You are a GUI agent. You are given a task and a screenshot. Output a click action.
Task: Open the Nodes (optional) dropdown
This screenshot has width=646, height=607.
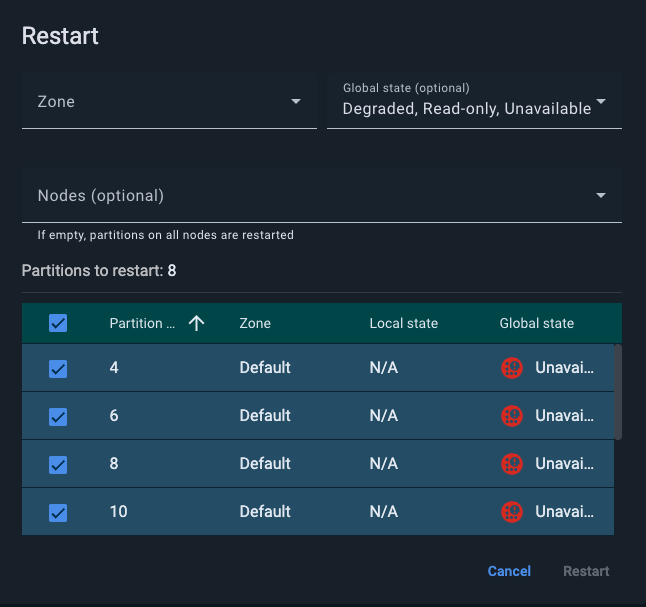click(x=322, y=195)
